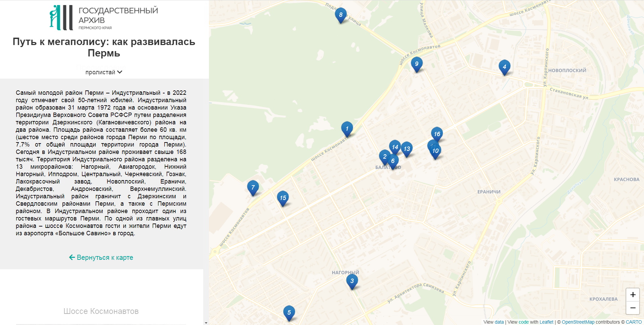Open the CARTO attribution link
The width and height of the screenshot is (644, 325).
click(634, 322)
